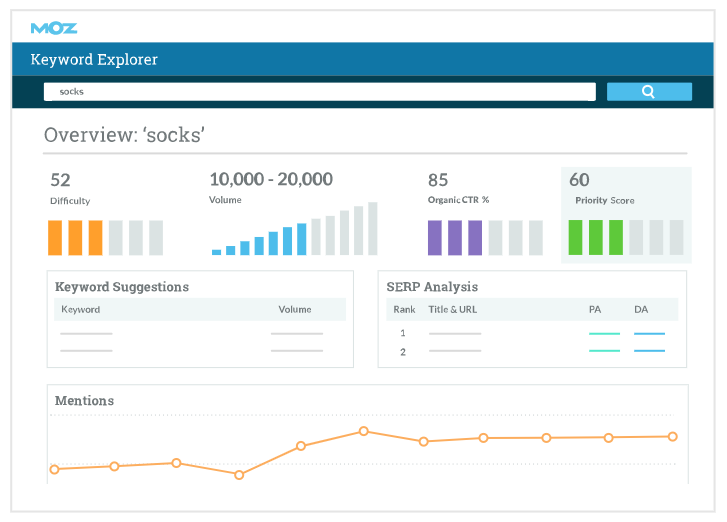Click the Volume value '10,000 - 20,000'
727x522 pixels.
pyautogui.click(x=271, y=179)
